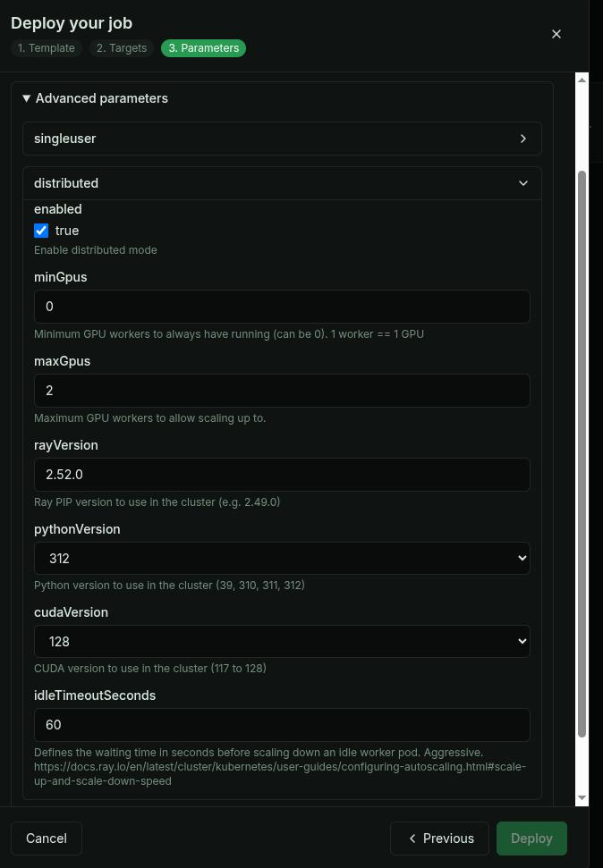This screenshot has height=868, width=603.
Task: Open the pythonVersion selector showing 312
Action: coord(282,558)
